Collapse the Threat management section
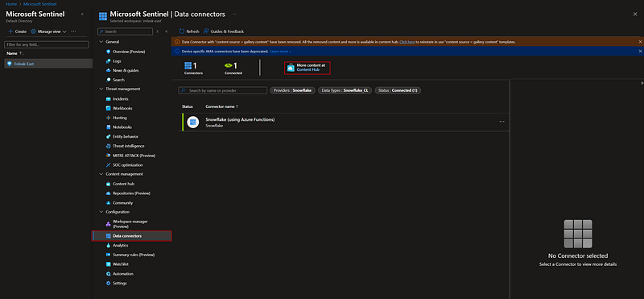 (101, 89)
